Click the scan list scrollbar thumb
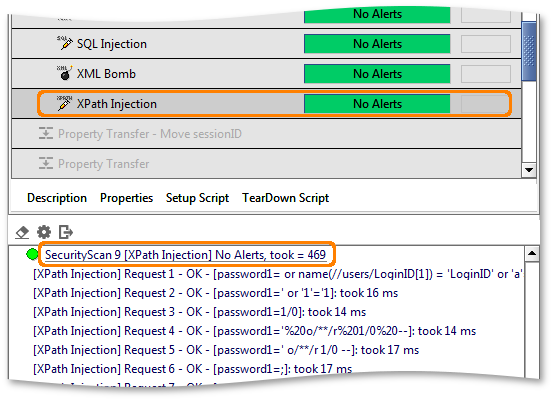This screenshot has width=553, height=401. click(529, 51)
